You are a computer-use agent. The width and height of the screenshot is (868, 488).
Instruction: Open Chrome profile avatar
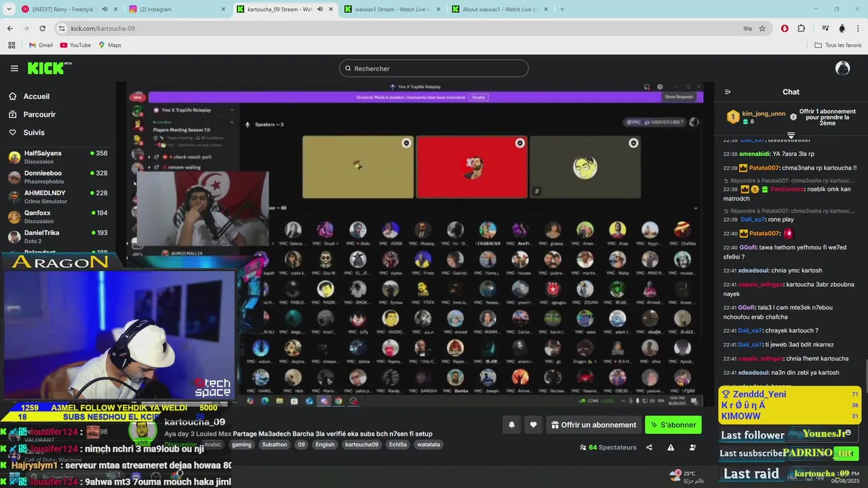[842, 28]
